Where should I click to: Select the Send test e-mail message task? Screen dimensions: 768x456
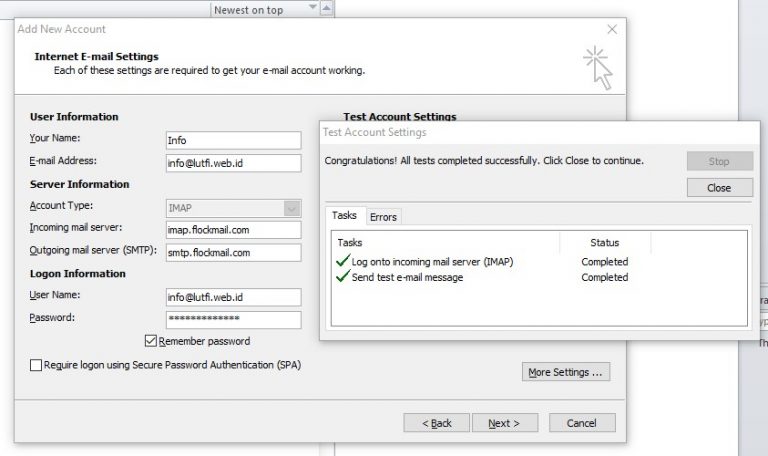(408, 278)
